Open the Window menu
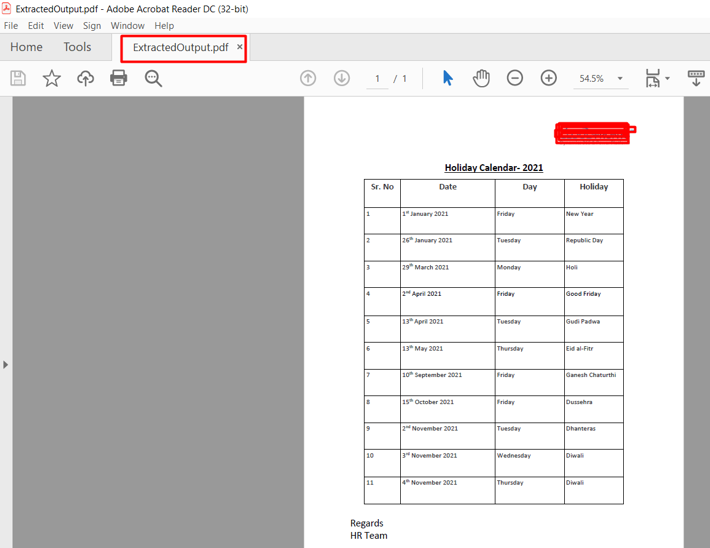 click(x=128, y=26)
